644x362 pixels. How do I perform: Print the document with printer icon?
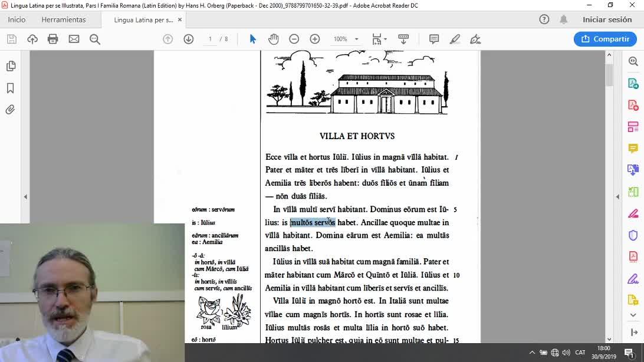click(x=53, y=39)
